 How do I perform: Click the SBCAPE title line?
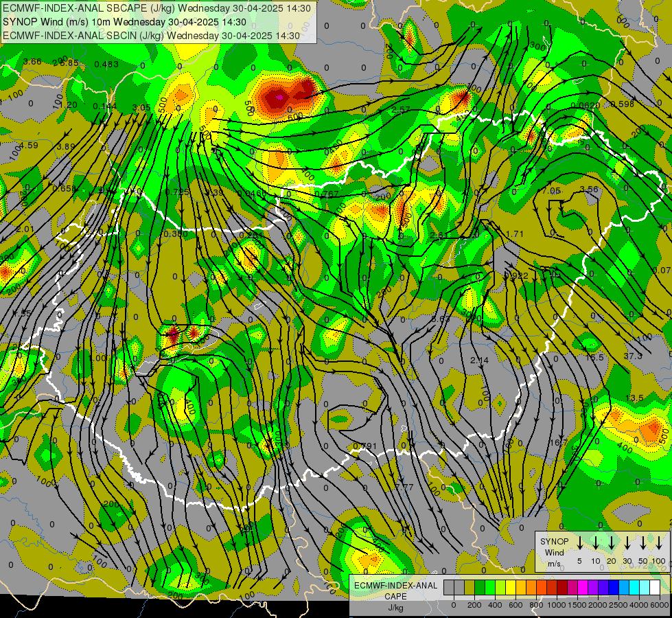coord(157,8)
